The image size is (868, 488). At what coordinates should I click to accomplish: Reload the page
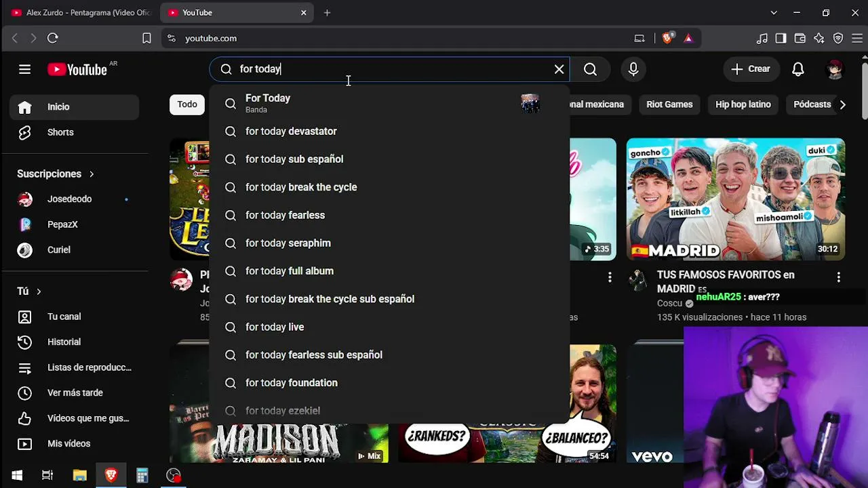tap(53, 39)
